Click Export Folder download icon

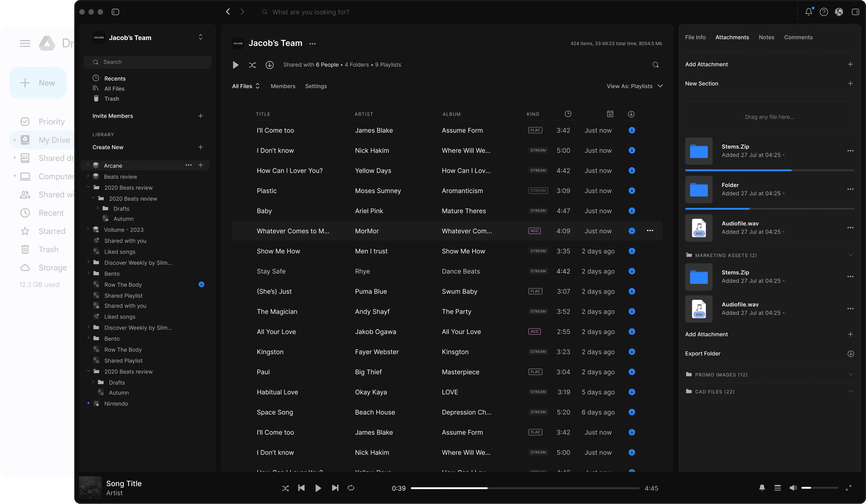[851, 353]
